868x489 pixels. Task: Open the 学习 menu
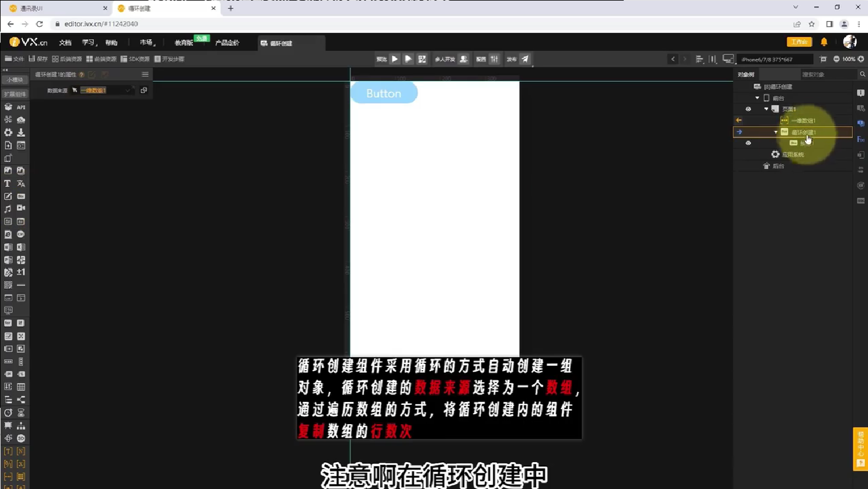88,43
